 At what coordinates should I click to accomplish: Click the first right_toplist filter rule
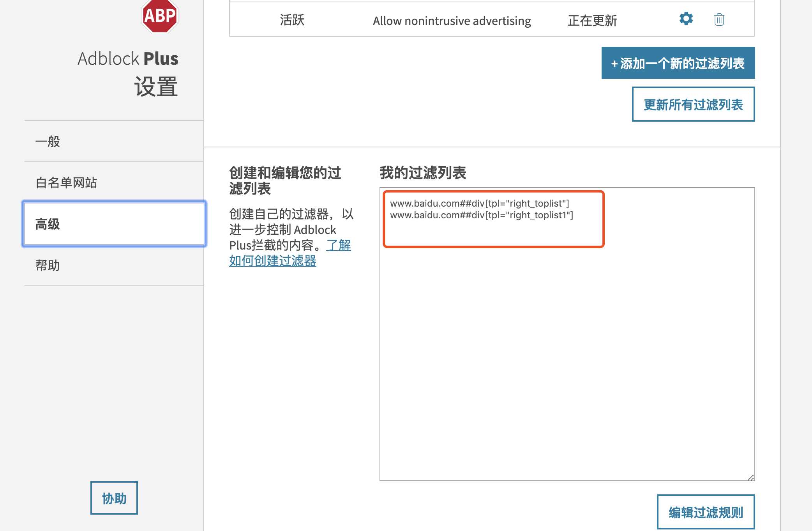pyautogui.click(x=480, y=204)
